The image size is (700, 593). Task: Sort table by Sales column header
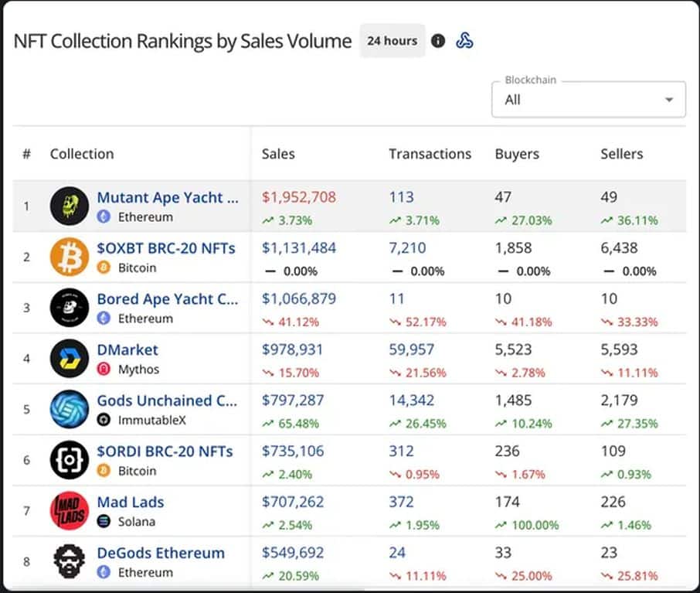tap(278, 154)
